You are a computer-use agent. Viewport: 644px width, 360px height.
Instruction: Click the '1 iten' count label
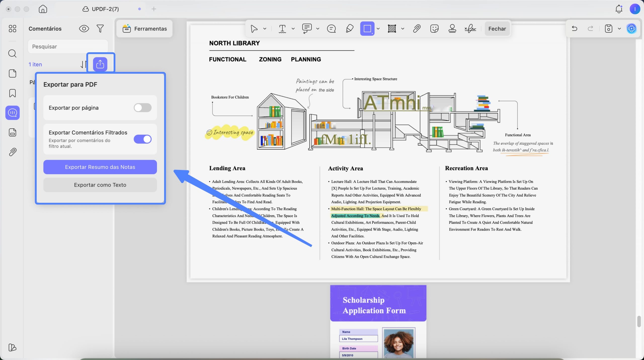[35, 64]
